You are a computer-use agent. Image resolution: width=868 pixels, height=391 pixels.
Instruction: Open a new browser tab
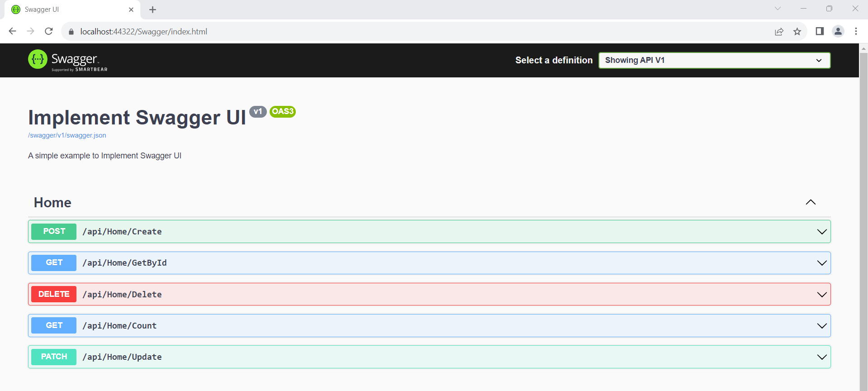point(152,10)
